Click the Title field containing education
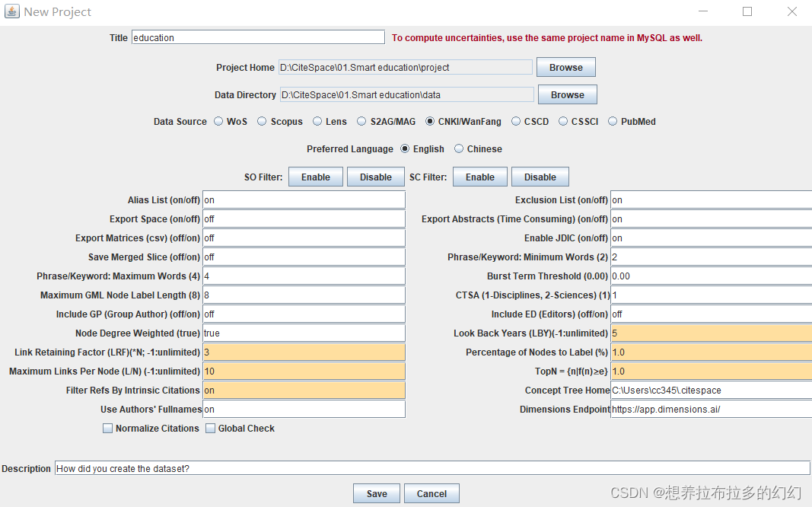The width and height of the screenshot is (812, 507). [259, 37]
